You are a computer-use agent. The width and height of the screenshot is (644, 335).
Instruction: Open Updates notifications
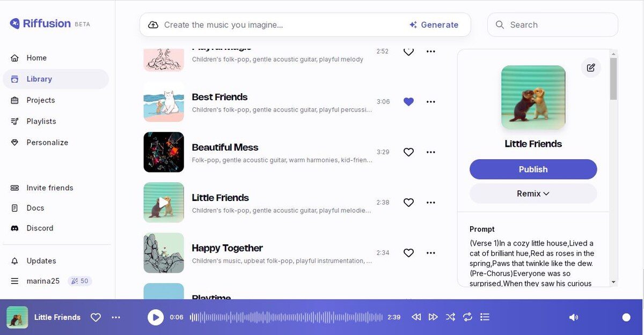click(x=41, y=261)
